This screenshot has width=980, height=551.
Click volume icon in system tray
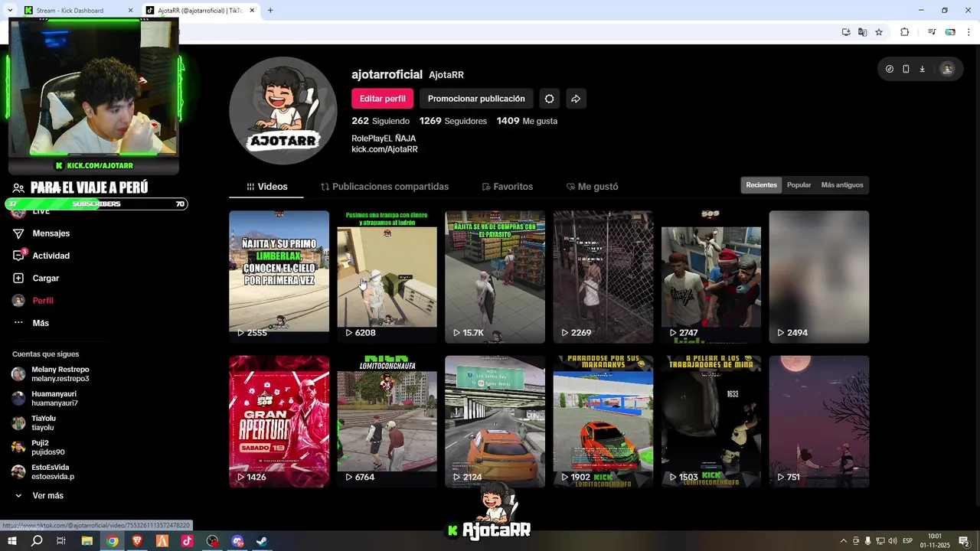point(892,541)
